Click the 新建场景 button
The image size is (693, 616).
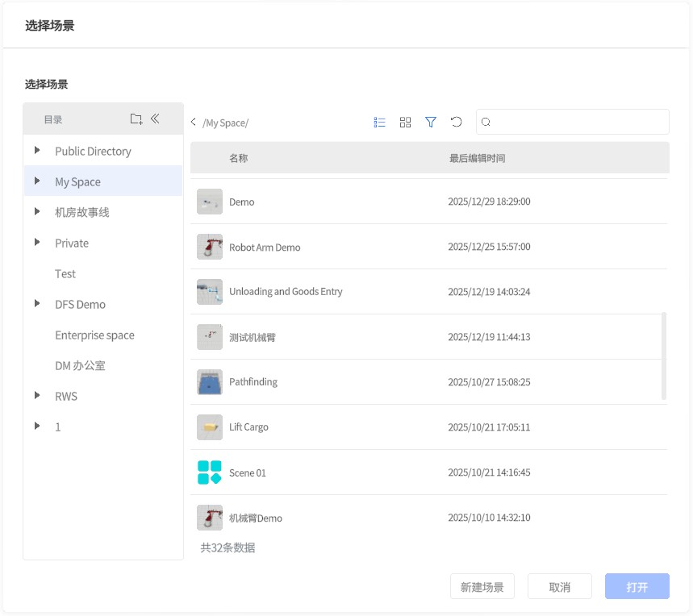click(x=482, y=587)
